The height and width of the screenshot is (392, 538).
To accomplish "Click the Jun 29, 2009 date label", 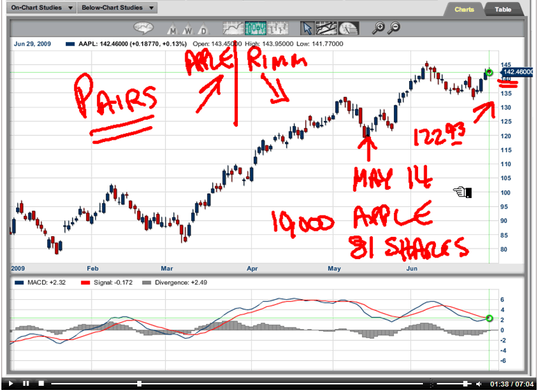I will point(33,44).
